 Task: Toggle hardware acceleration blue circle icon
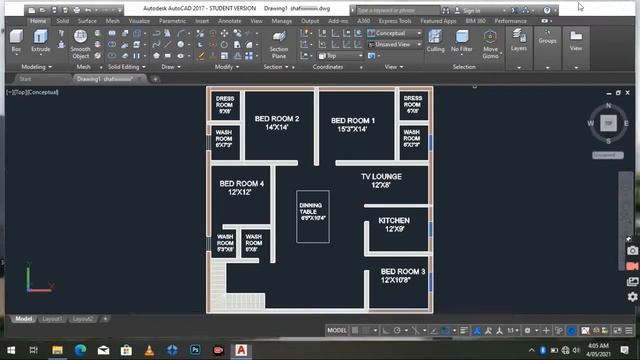click(x=571, y=330)
